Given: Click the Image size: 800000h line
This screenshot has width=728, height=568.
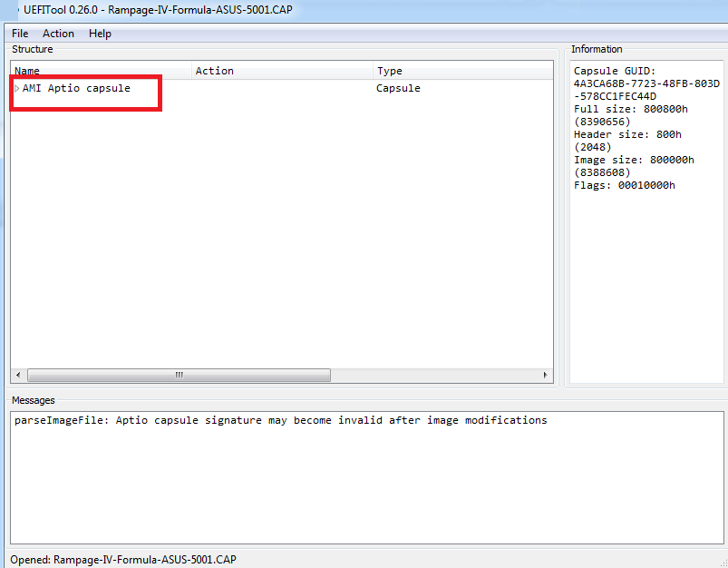Looking at the screenshot, I should tap(634, 161).
